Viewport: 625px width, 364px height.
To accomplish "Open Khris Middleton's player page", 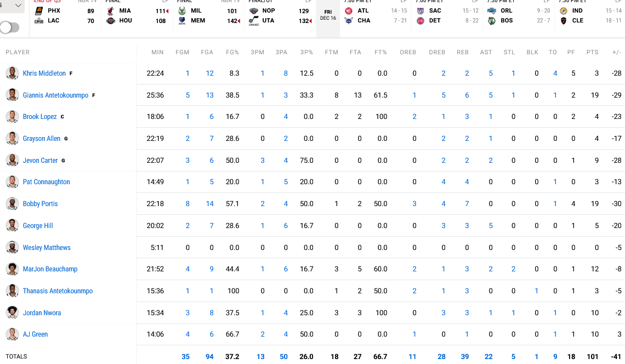I will tap(43, 73).
